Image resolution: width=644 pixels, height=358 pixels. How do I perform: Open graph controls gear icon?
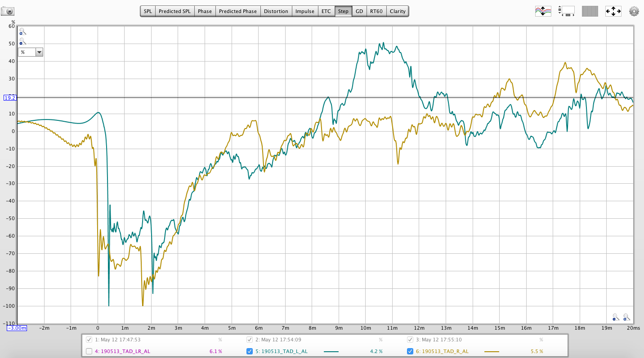click(634, 11)
